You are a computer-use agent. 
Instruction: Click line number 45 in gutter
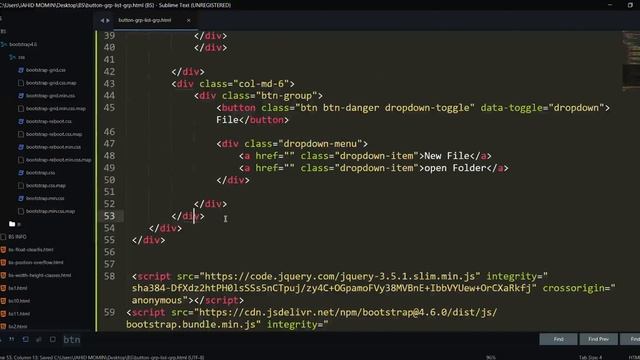[109, 107]
